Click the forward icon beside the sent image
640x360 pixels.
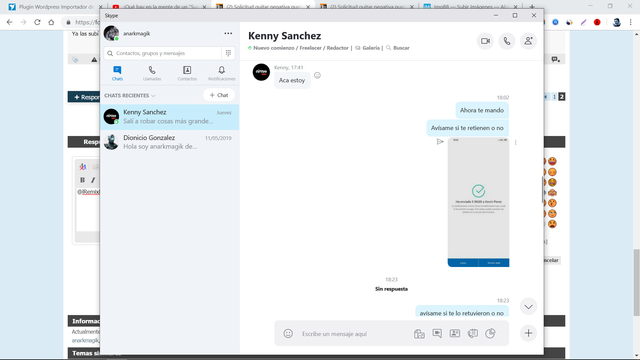(x=440, y=142)
